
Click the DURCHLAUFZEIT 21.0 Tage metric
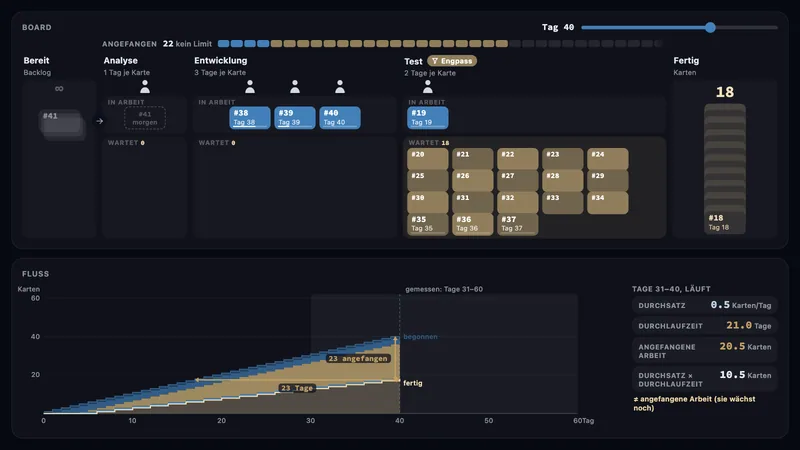[x=705, y=326]
